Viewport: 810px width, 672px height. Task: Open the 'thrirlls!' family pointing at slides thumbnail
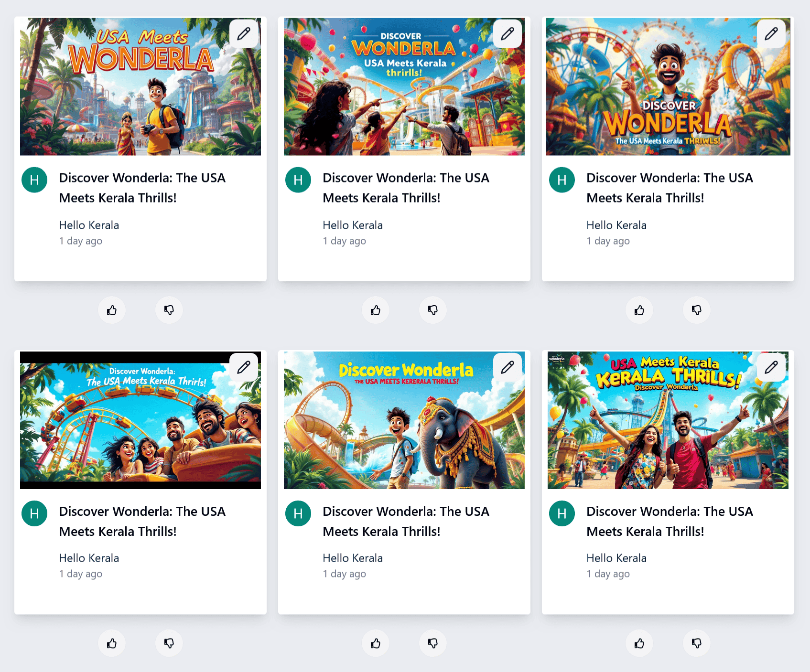click(404, 86)
